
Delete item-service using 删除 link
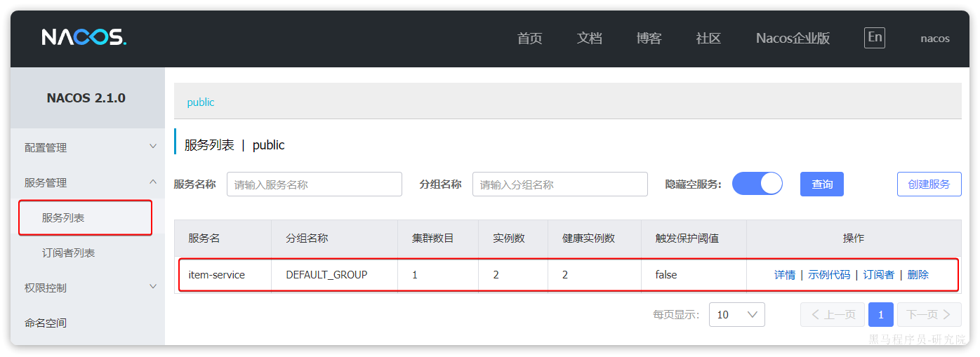point(918,275)
